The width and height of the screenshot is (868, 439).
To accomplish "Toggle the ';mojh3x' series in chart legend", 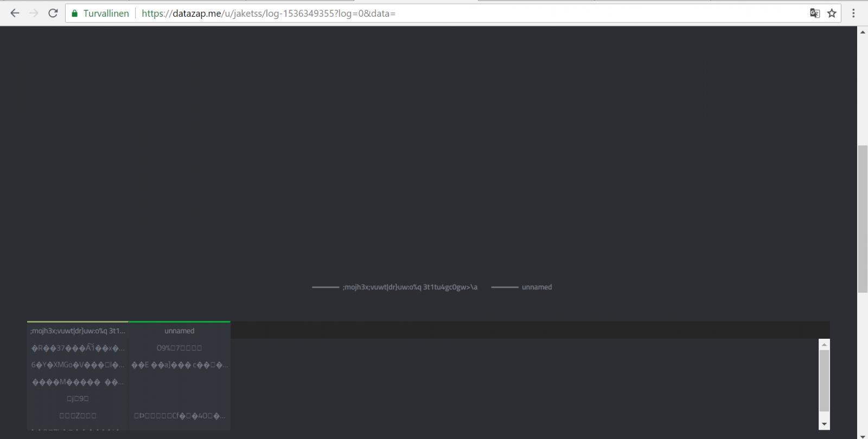I will 410,287.
